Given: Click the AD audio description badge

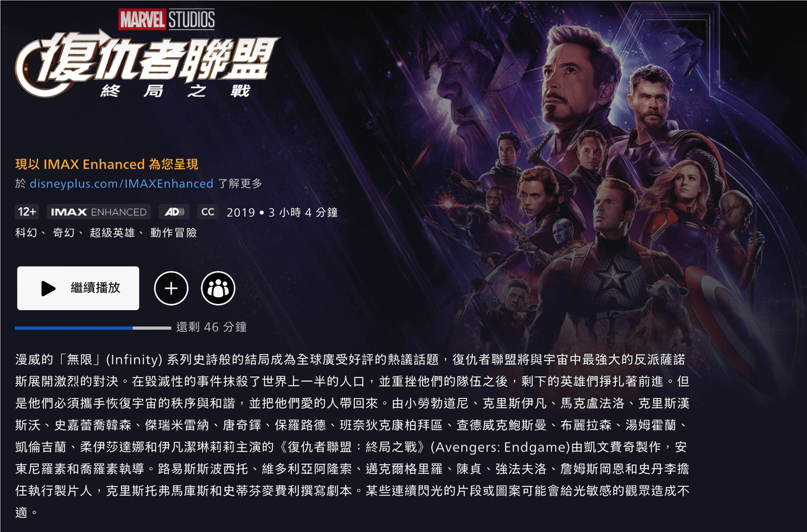Looking at the screenshot, I should click(174, 212).
